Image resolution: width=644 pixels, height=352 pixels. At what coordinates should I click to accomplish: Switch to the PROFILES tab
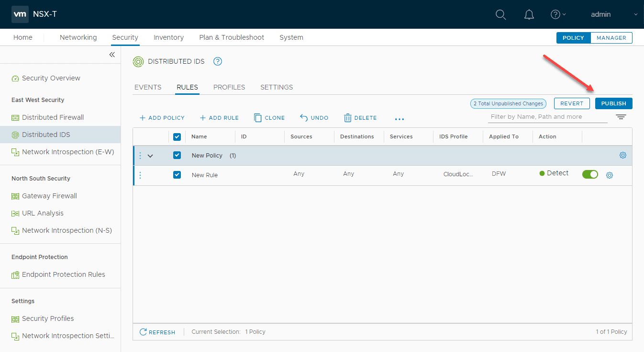pyautogui.click(x=229, y=87)
